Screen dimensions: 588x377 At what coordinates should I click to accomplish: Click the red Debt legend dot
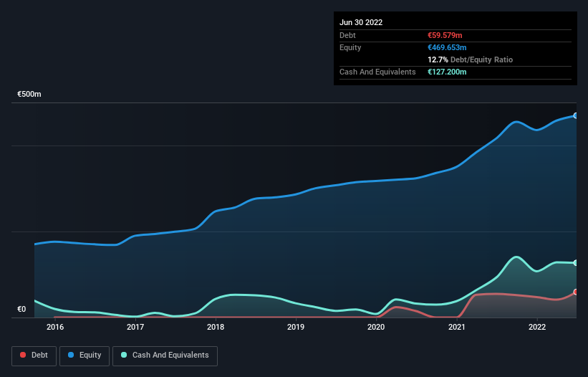pos(23,355)
